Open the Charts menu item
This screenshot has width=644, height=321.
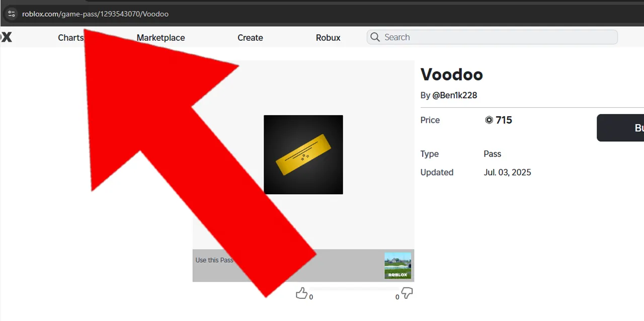pyautogui.click(x=70, y=38)
